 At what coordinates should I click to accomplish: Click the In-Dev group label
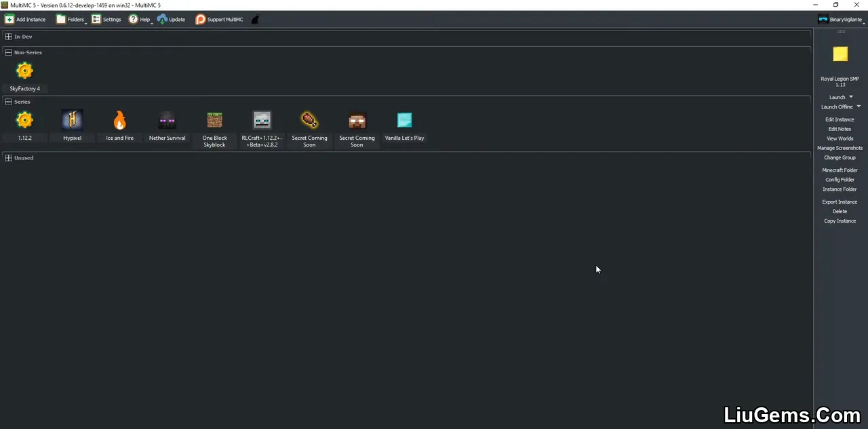point(23,37)
